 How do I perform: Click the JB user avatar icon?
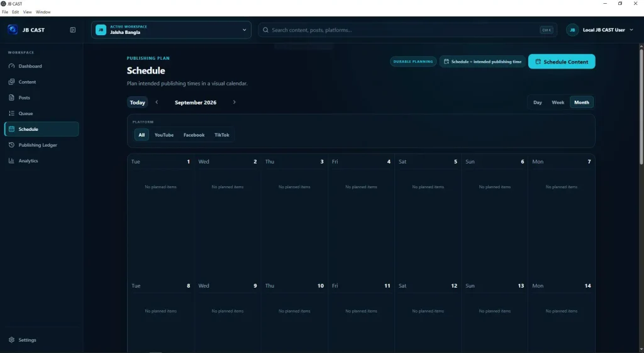click(572, 30)
